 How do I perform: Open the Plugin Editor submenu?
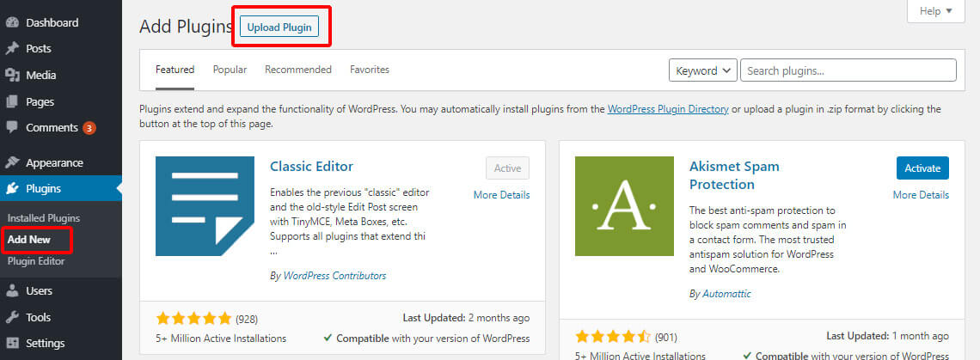click(36, 261)
